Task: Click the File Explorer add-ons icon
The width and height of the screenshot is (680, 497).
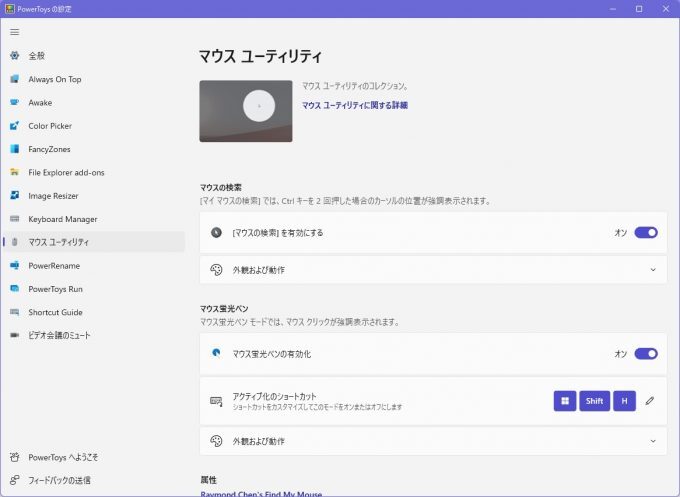Action: pos(15,172)
